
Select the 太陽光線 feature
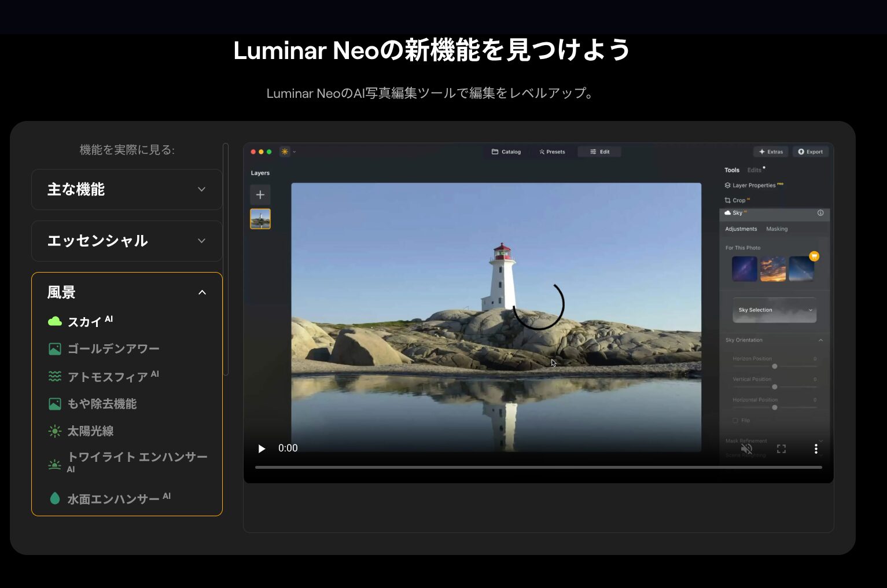[x=81, y=431]
